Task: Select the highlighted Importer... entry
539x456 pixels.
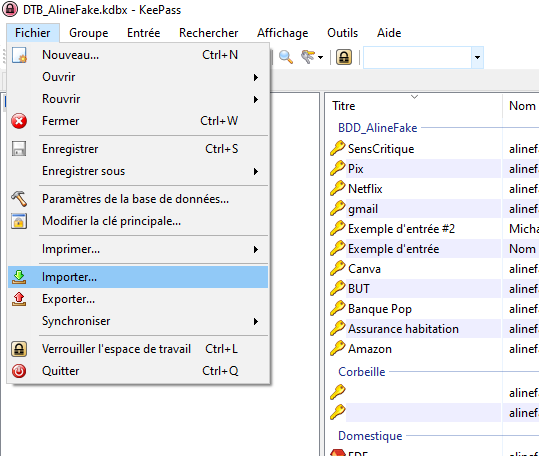Action: click(x=138, y=277)
